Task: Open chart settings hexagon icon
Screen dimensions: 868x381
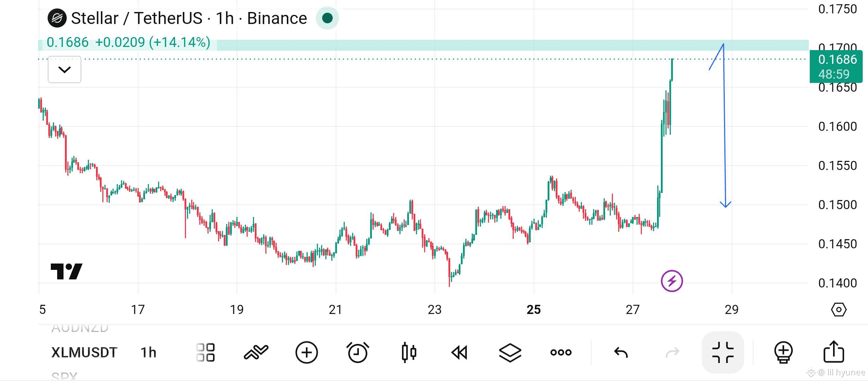Action: pyautogui.click(x=839, y=310)
